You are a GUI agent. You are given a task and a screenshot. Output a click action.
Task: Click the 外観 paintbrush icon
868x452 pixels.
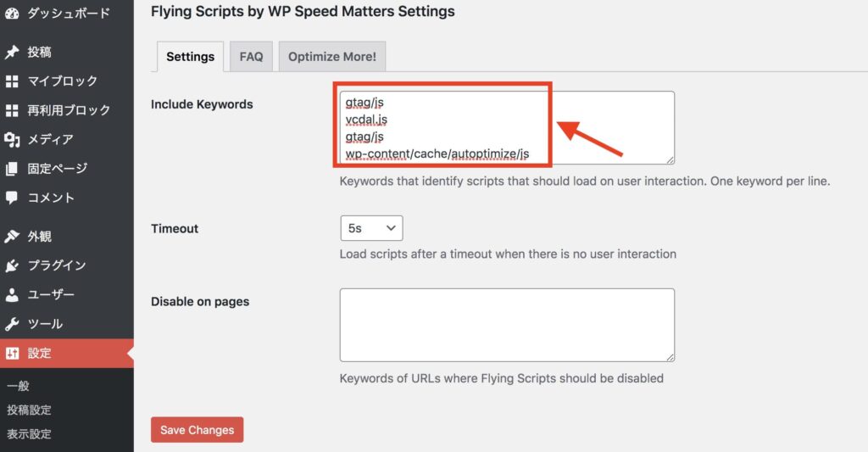[x=12, y=237]
